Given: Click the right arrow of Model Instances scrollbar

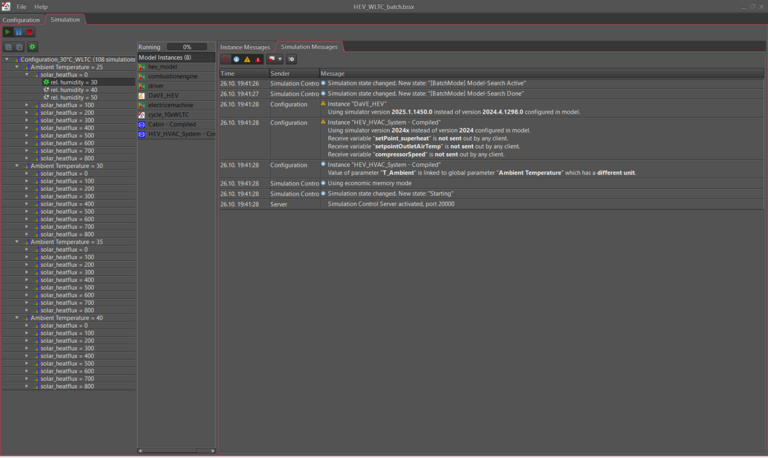Looking at the screenshot, I should click(213, 451).
